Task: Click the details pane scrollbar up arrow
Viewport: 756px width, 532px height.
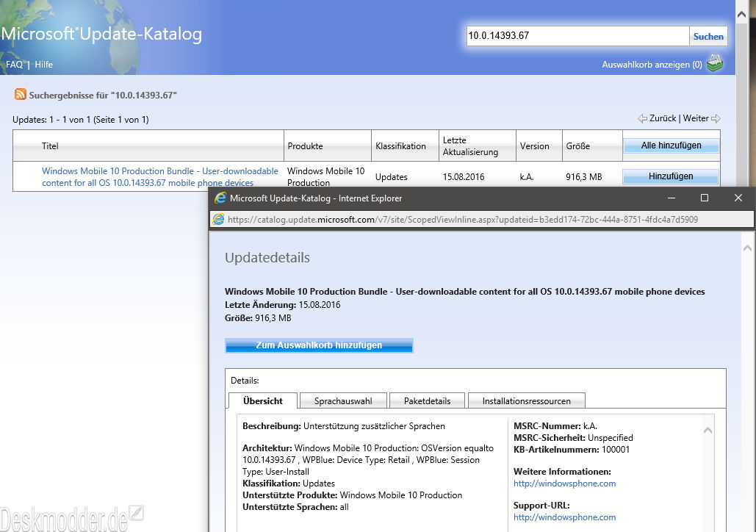Action: click(x=708, y=430)
